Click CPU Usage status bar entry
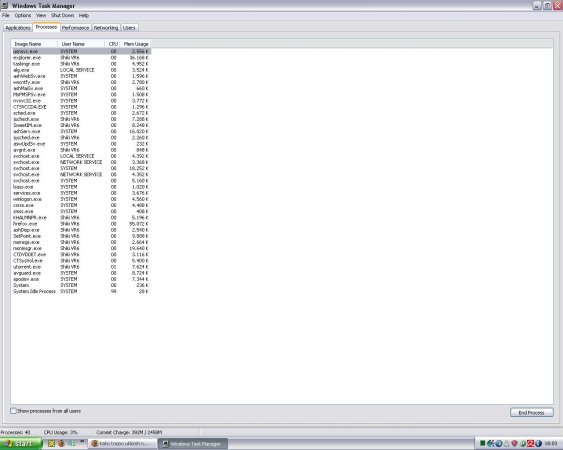563x450 pixels. coord(60,432)
